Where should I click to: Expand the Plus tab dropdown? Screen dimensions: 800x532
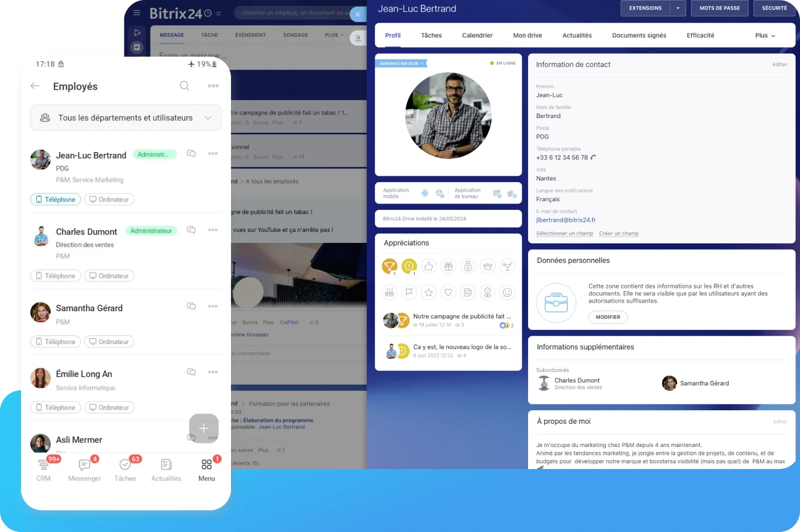click(764, 35)
